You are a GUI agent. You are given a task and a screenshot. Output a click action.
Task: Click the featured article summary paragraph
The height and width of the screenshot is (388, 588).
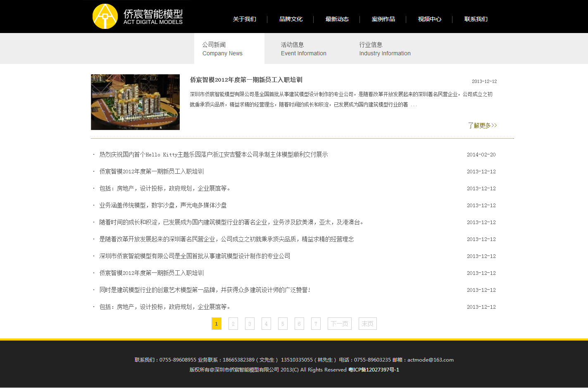[x=341, y=99]
